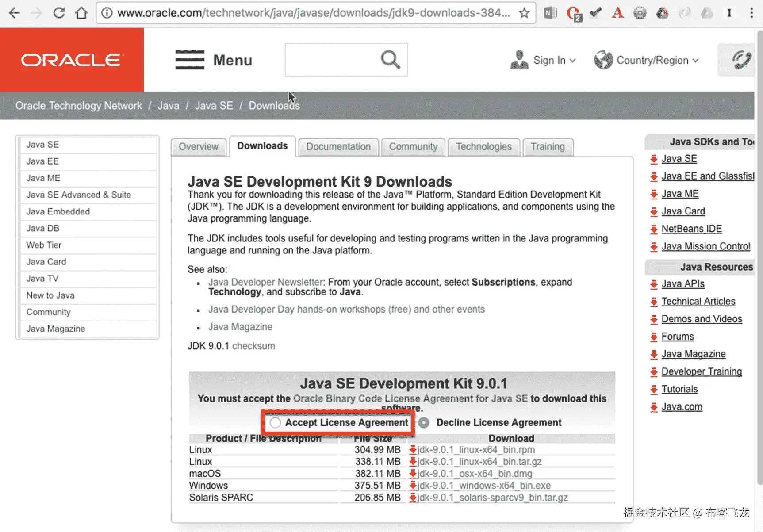763x532 pixels.
Task: Select Web Tier in left navigation
Action: tap(88, 245)
